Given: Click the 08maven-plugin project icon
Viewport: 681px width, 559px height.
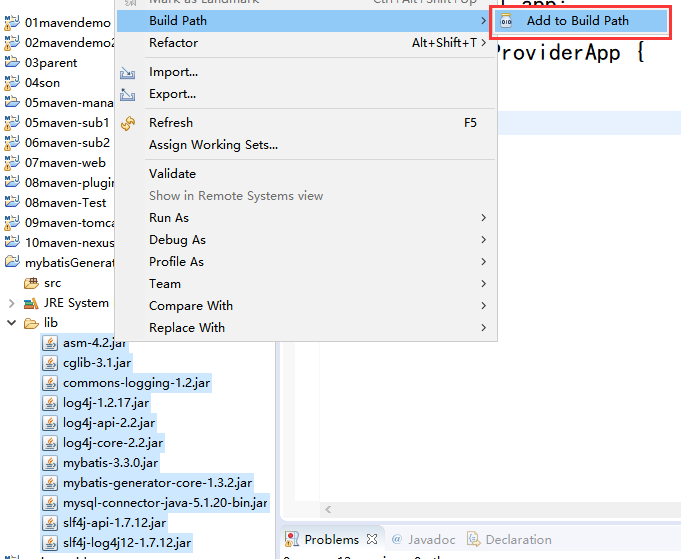Looking at the screenshot, I should coord(12,182).
